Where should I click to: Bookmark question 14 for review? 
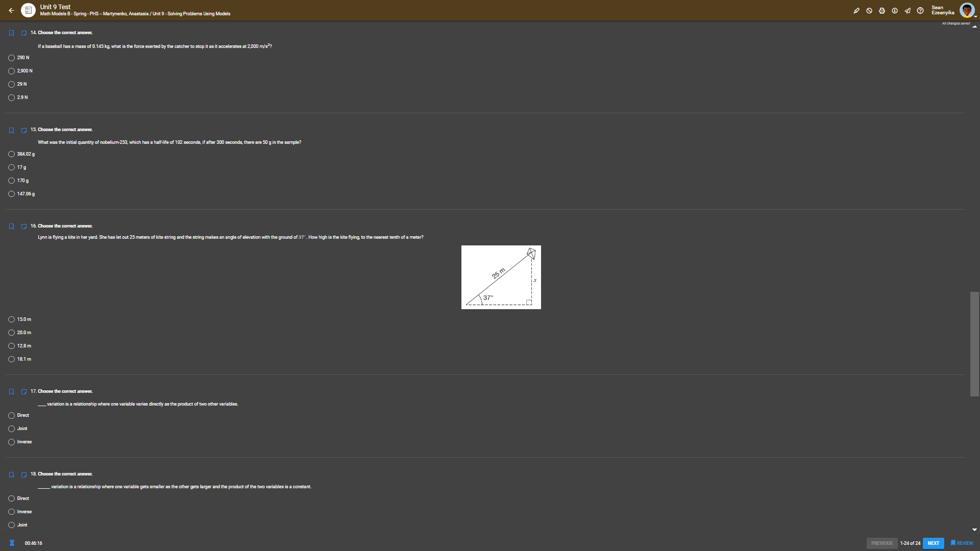tap(11, 33)
